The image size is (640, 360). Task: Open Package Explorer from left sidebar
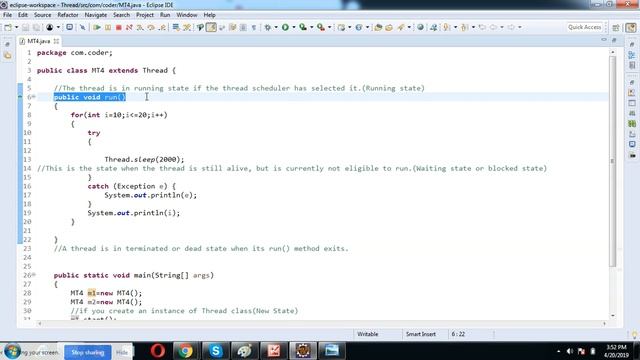click(8, 55)
